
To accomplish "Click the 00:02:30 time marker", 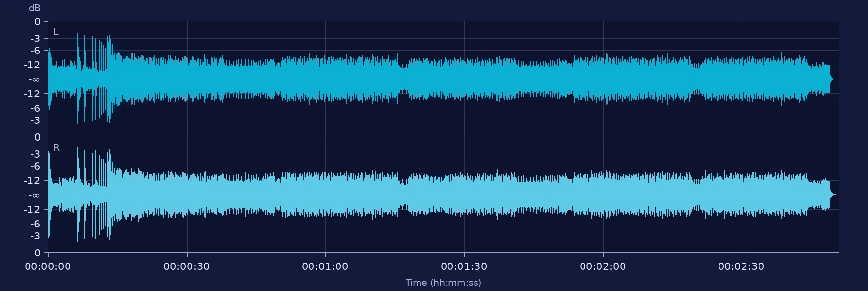I will [741, 266].
